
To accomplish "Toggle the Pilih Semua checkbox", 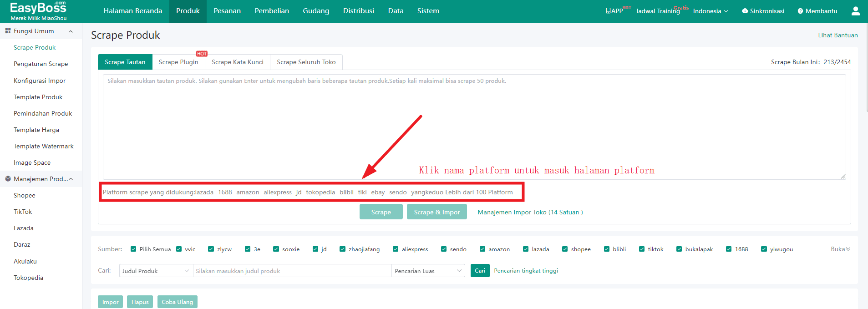I will tap(133, 249).
